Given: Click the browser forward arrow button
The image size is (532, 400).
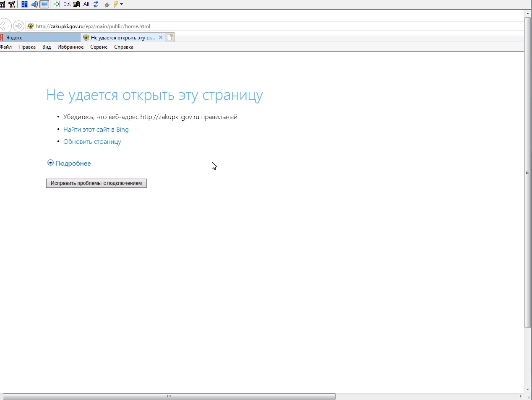Looking at the screenshot, I should coord(18,26).
